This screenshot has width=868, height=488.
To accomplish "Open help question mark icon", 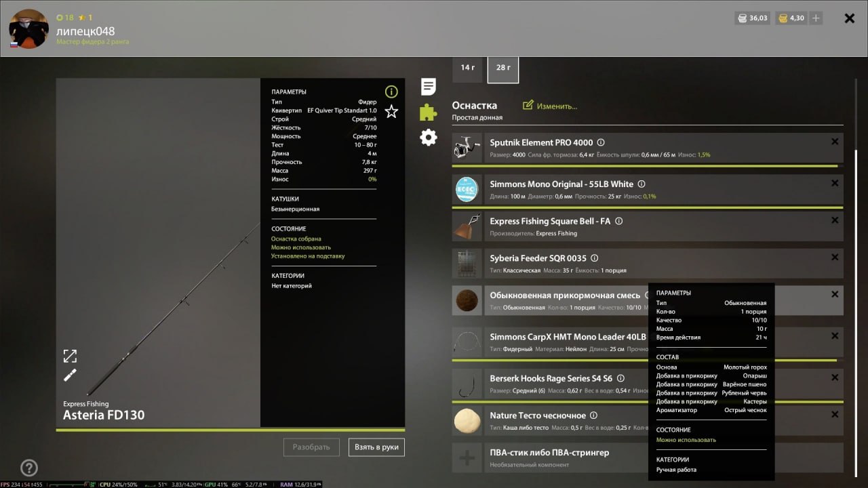I will (x=28, y=468).
